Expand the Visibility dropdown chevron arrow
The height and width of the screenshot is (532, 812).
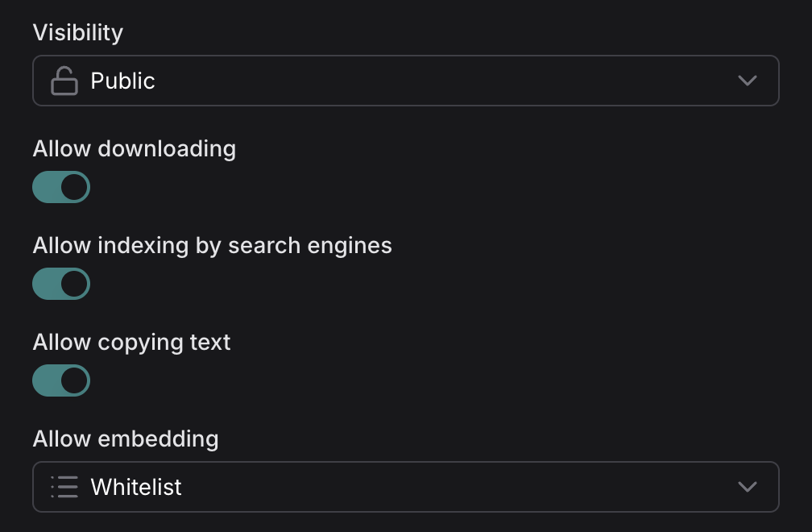(x=748, y=81)
